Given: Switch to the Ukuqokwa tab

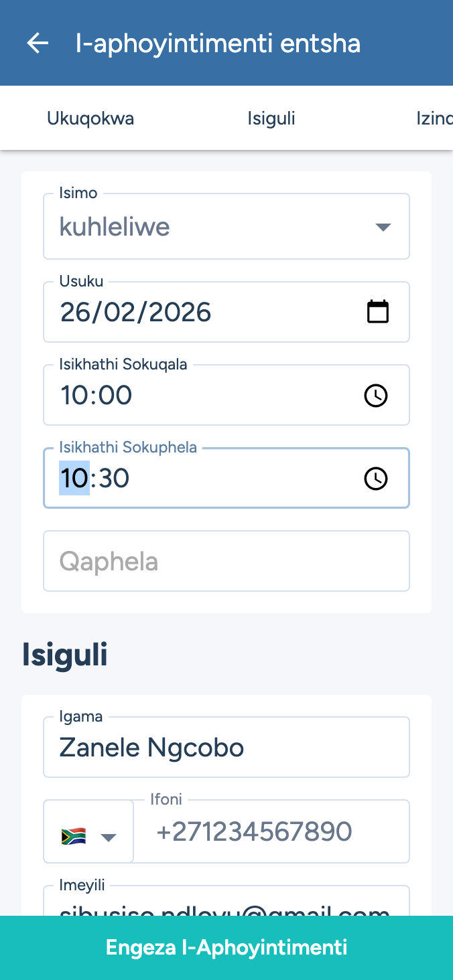Looking at the screenshot, I should (x=90, y=118).
